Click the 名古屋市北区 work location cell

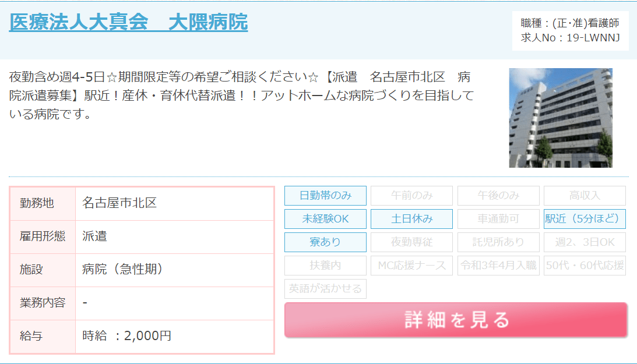pos(174,203)
